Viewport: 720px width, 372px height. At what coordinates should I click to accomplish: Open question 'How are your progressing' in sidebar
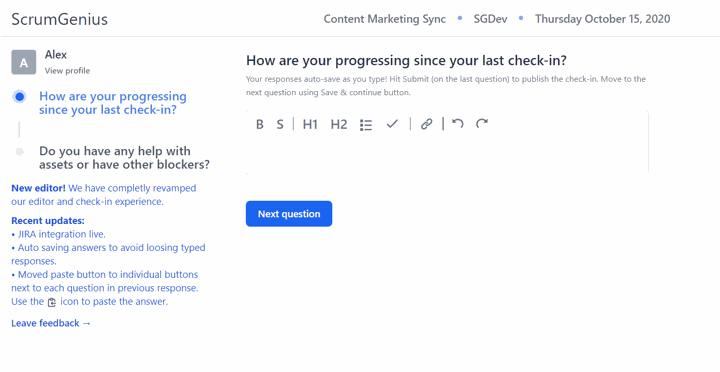point(112,103)
